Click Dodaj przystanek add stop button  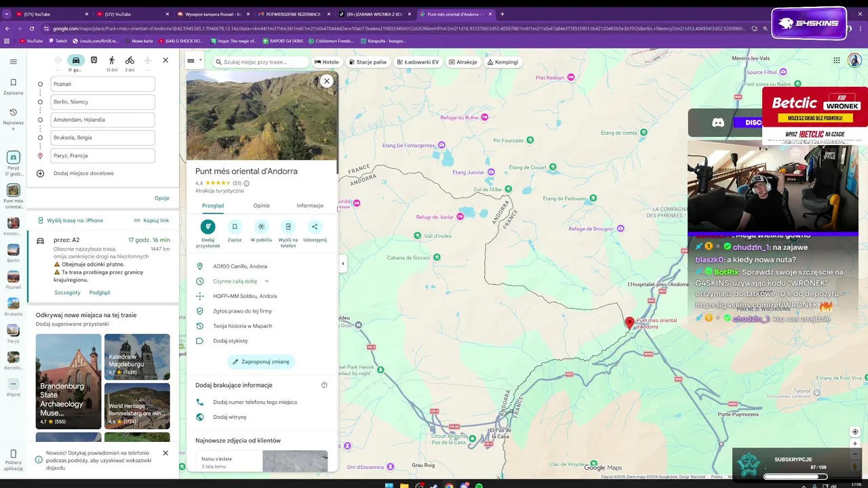tap(208, 233)
